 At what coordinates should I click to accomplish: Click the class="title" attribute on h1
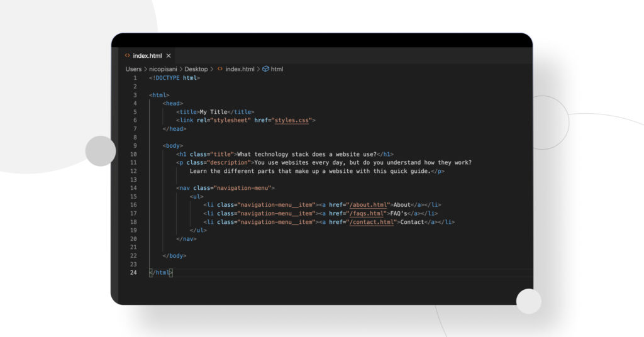[x=212, y=154]
